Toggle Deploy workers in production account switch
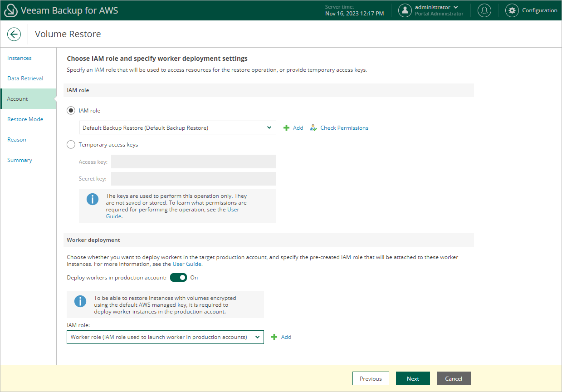Image resolution: width=562 pixels, height=392 pixels. tap(179, 277)
